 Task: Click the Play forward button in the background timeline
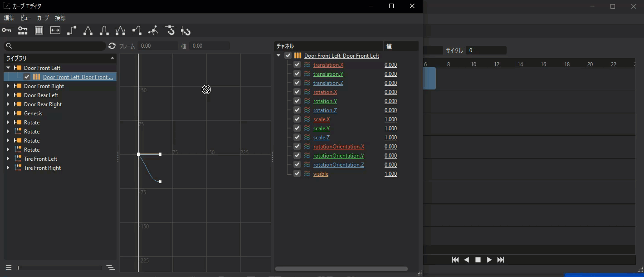tap(489, 260)
